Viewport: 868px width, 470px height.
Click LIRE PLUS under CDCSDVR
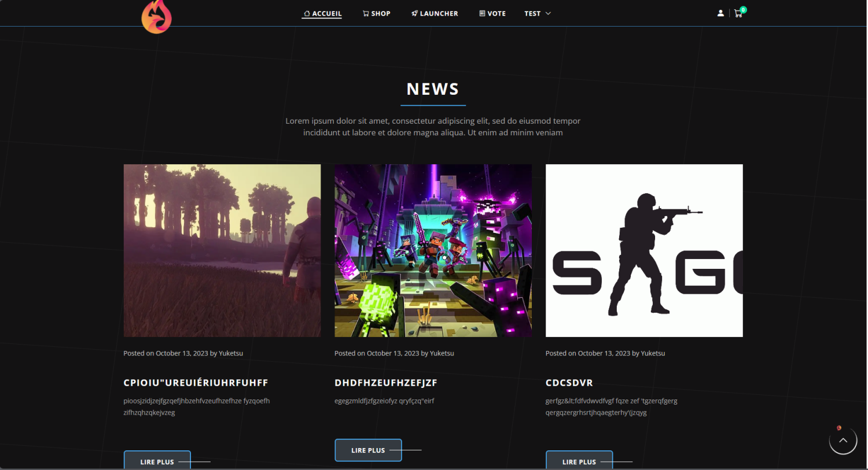[x=579, y=461]
